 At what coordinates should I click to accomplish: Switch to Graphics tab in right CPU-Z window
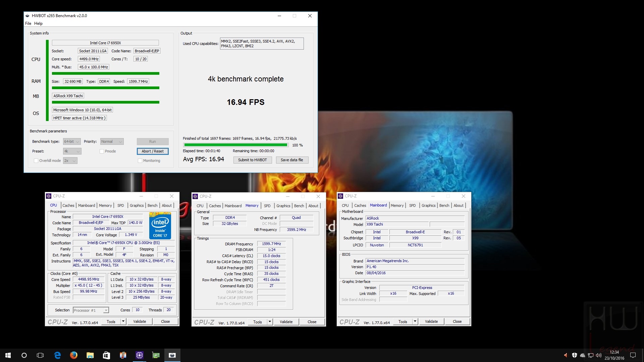pyautogui.click(x=428, y=205)
